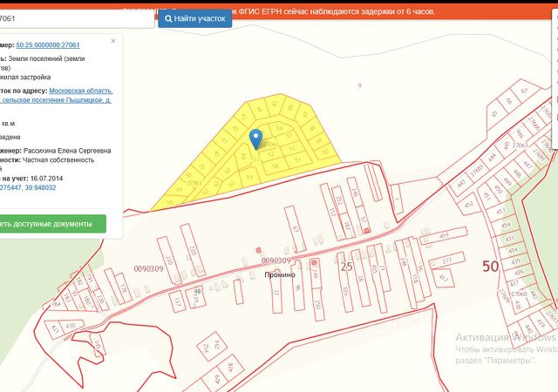Viewport: 558px width, 392px height.
Task: Click the green available documents button
Action: (x=52, y=224)
